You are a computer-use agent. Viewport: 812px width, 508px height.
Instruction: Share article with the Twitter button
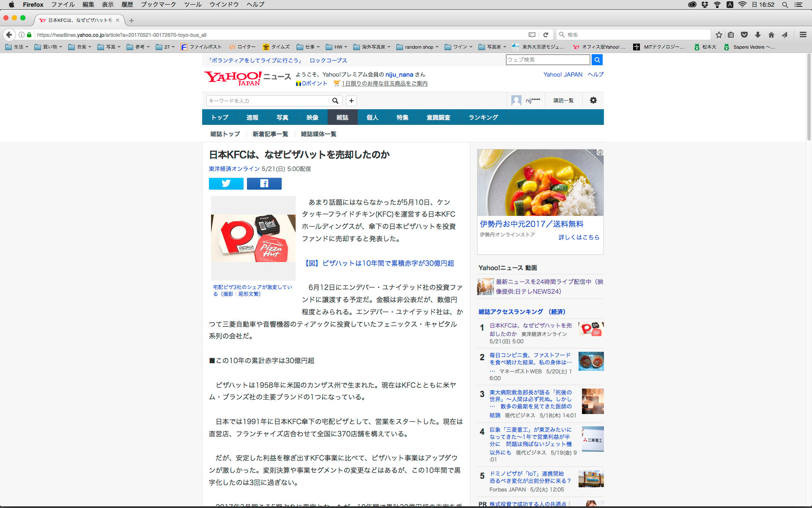click(226, 183)
